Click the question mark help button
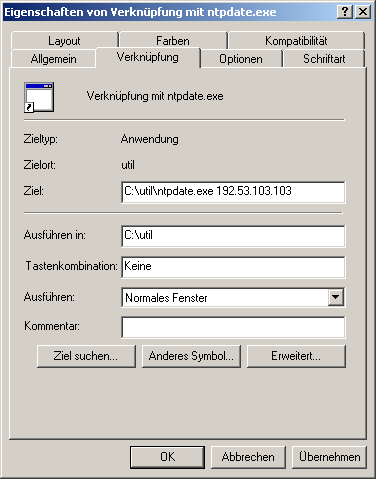 pos(345,12)
